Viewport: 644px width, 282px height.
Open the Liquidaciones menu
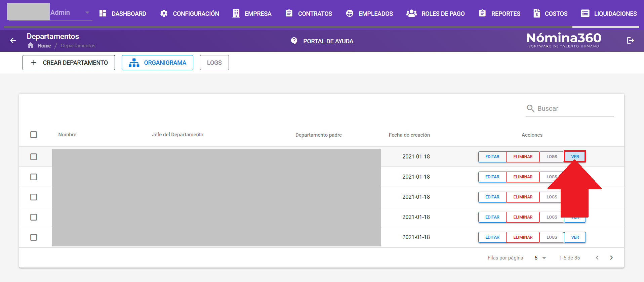point(609,13)
